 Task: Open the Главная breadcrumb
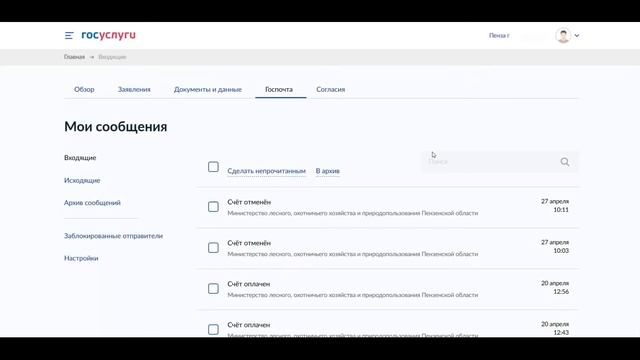coord(74,57)
